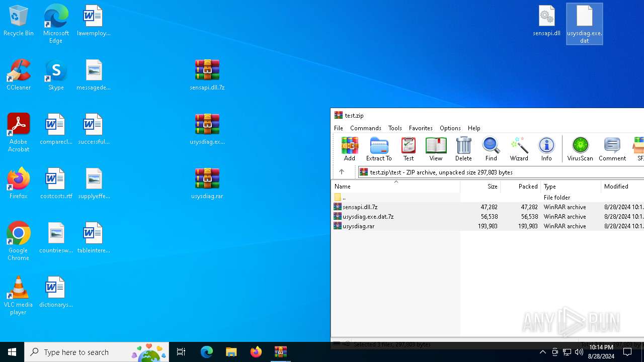The width and height of the screenshot is (644, 362).
Task: Select the lawemploy Word document icon
Action: pyautogui.click(x=94, y=21)
